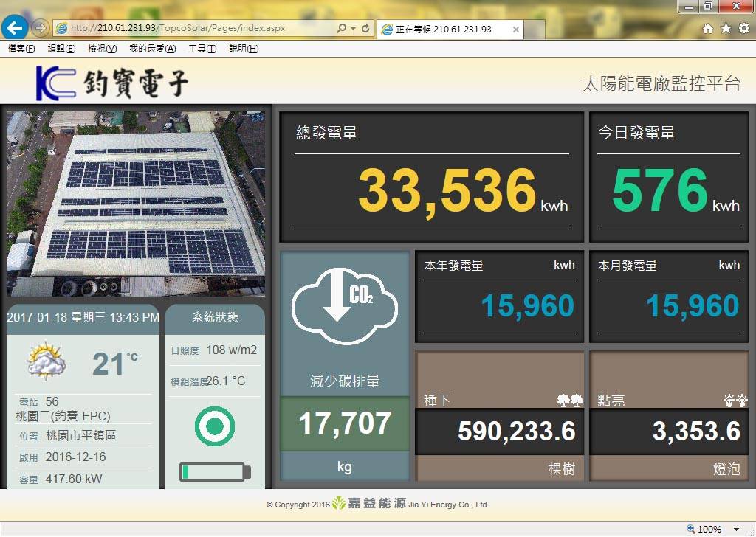The width and height of the screenshot is (756, 537).
Task: Click the green circular system status indicator
Action: (x=215, y=427)
